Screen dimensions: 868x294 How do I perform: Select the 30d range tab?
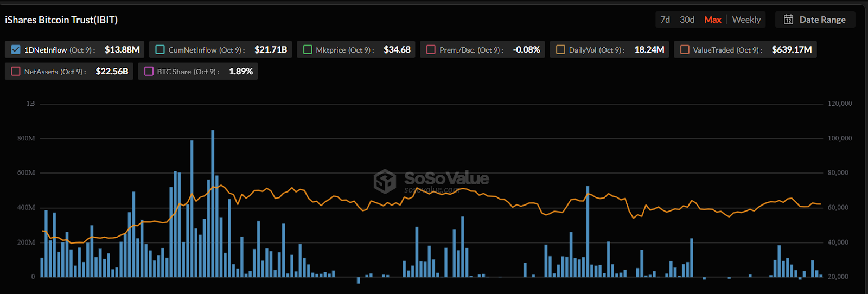click(x=687, y=20)
